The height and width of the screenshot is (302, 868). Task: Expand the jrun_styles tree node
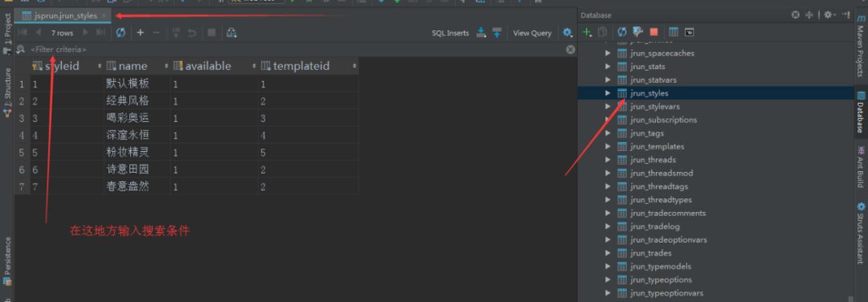tap(608, 93)
